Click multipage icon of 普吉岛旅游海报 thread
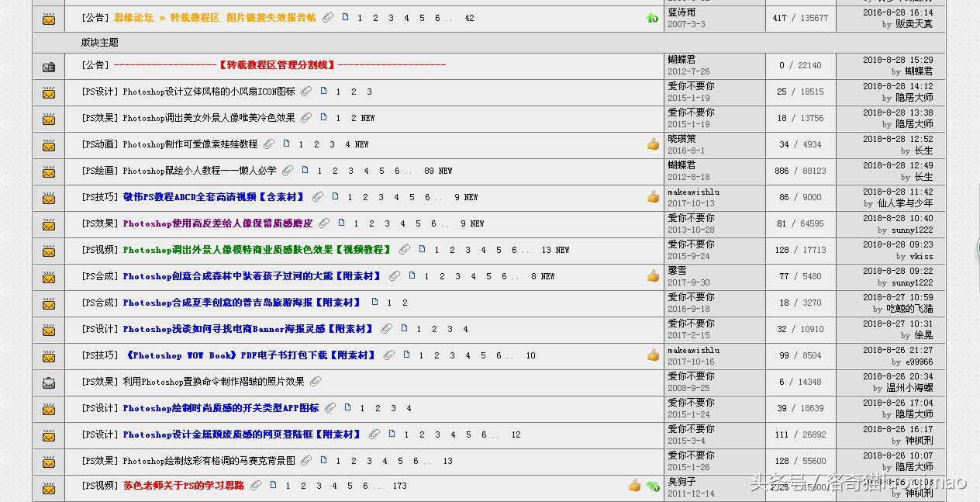 (x=374, y=302)
